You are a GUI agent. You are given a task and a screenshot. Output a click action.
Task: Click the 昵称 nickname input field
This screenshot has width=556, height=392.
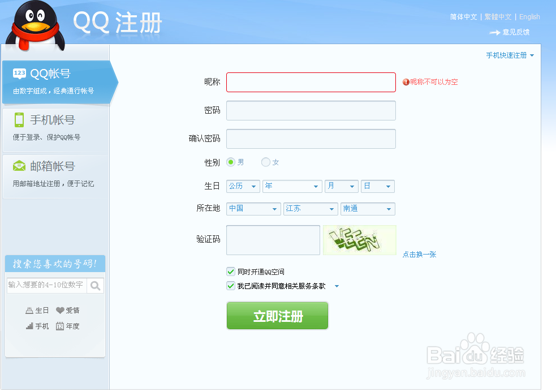coord(311,82)
